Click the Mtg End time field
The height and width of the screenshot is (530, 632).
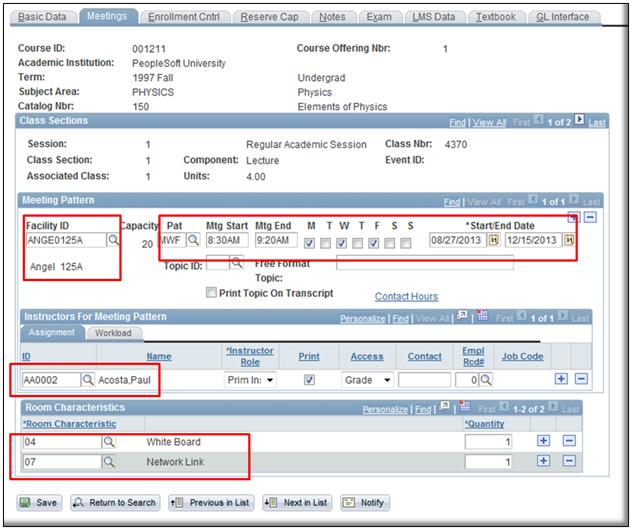pos(276,240)
